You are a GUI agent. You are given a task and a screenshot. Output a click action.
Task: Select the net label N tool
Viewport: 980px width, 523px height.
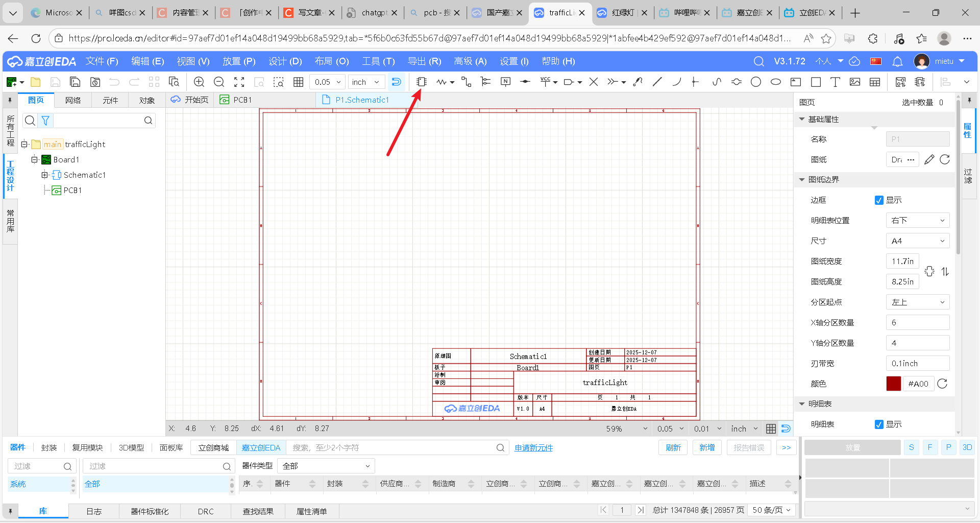click(x=505, y=82)
